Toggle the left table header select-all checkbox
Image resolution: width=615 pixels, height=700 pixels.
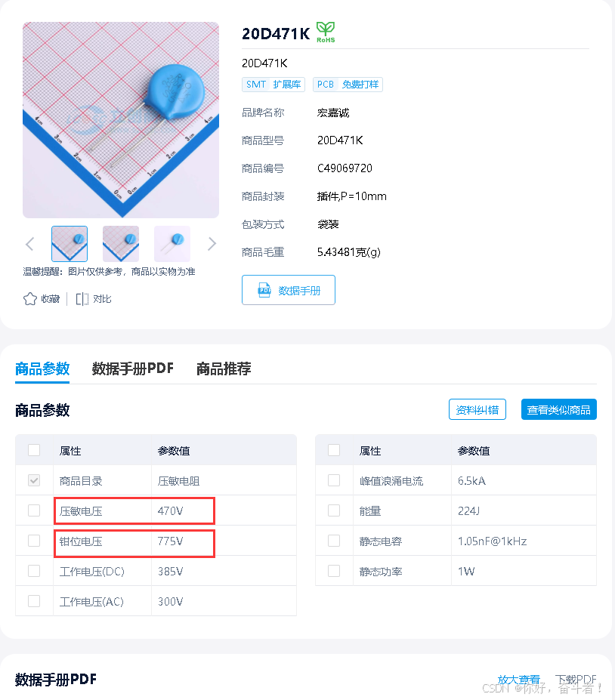pyautogui.click(x=34, y=450)
